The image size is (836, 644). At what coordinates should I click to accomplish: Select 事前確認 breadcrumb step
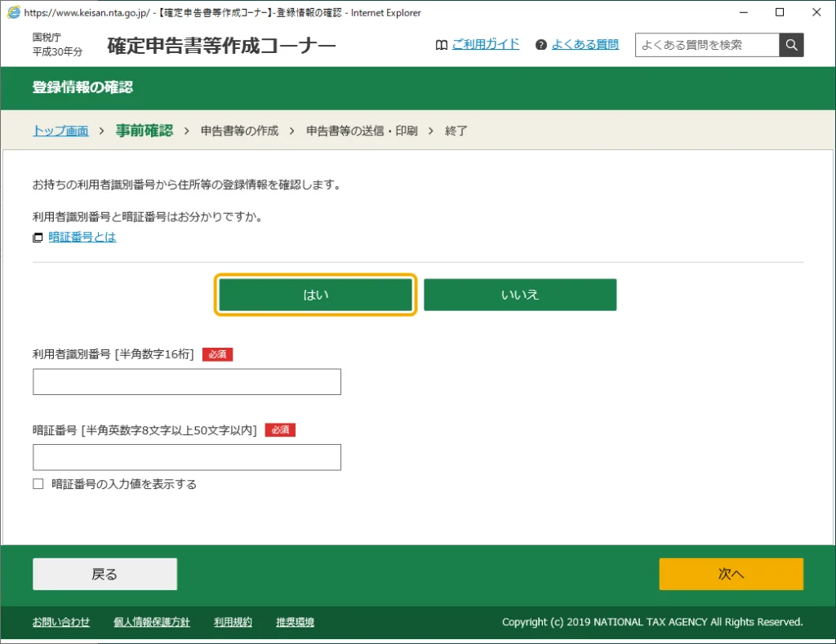[145, 131]
